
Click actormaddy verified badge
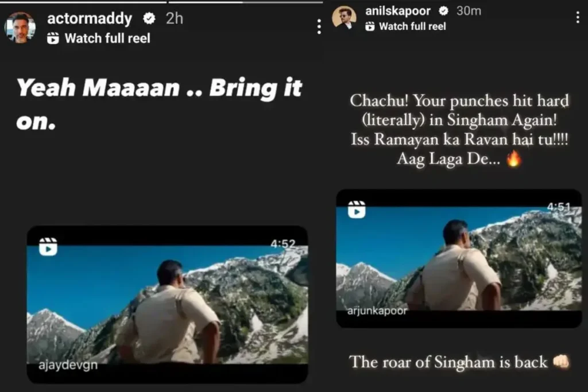(x=149, y=18)
